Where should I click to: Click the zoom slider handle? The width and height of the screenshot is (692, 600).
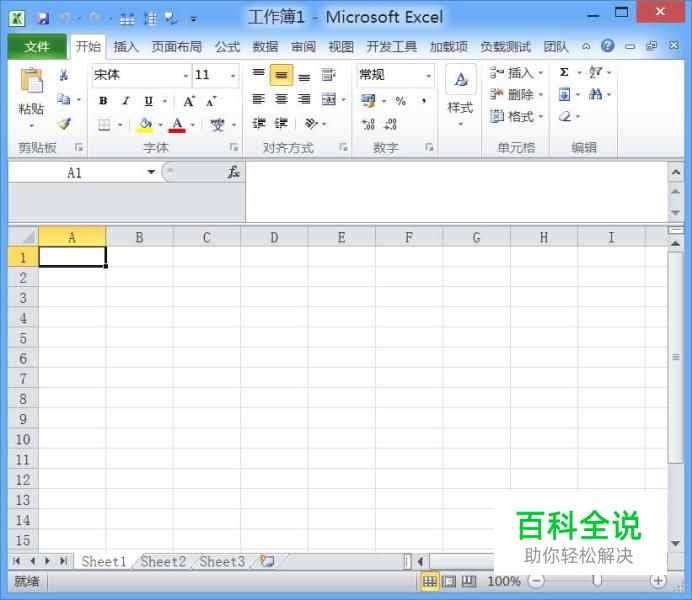pos(597,581)
